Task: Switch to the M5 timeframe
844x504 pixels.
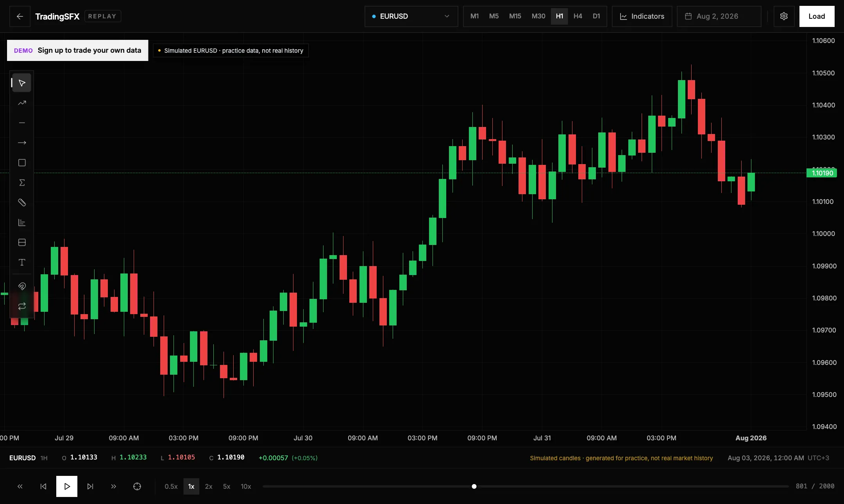Action: click(x=494, y=16)
